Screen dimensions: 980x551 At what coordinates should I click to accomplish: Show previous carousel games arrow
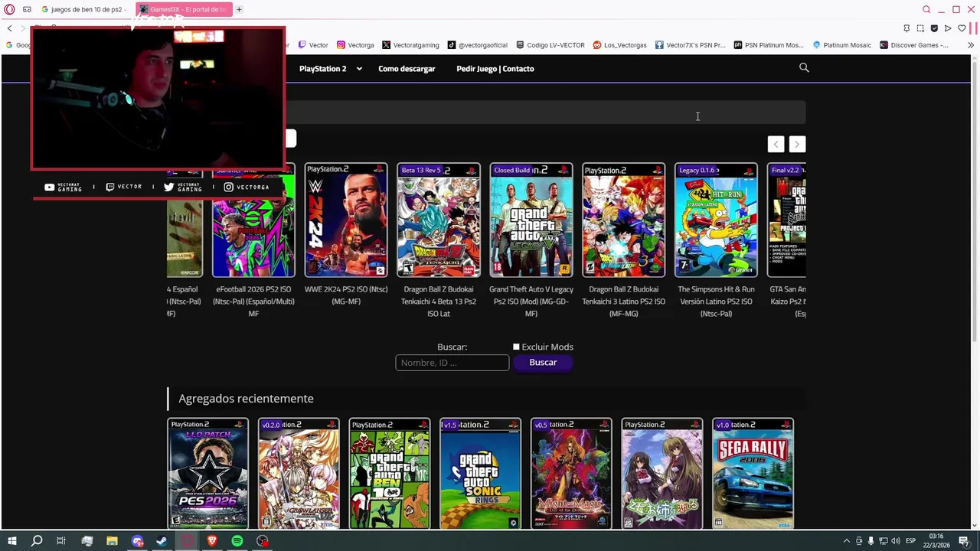776,144
